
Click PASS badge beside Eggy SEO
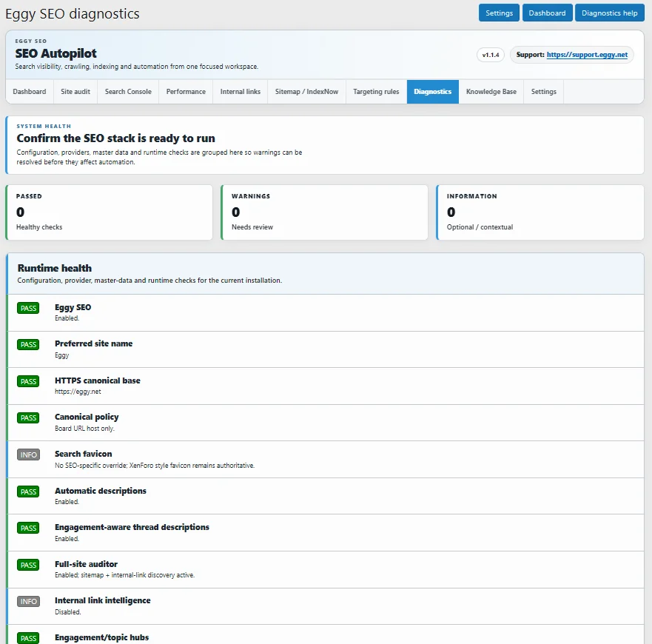tap(28, 308)
